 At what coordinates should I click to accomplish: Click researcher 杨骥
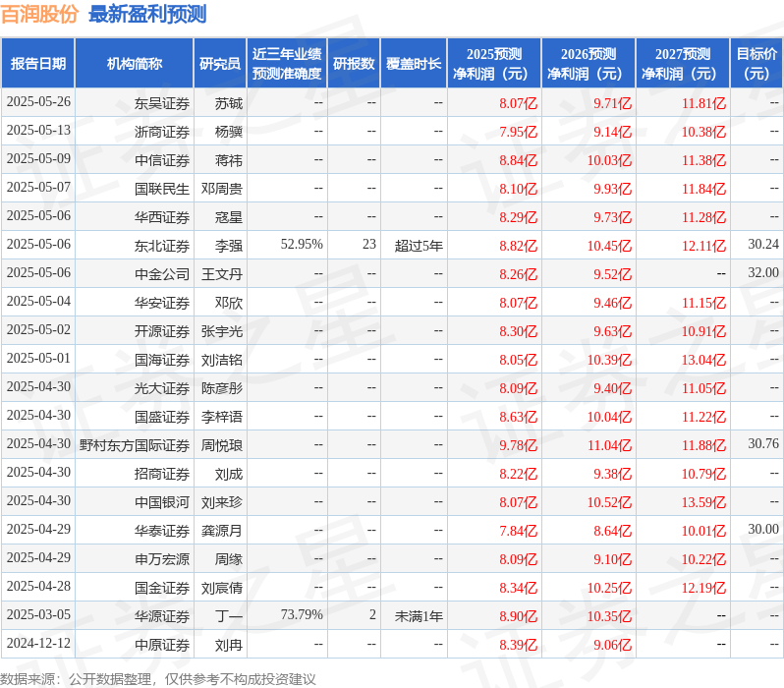(229, 132)
